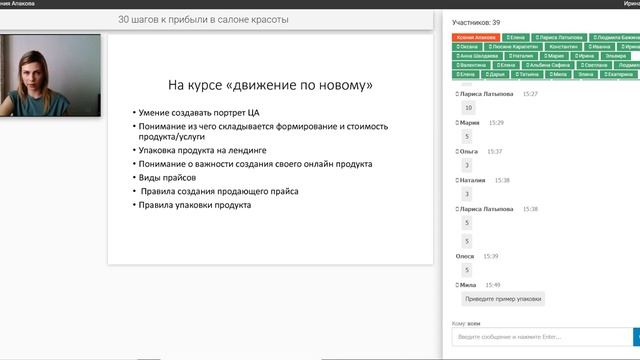Click the bullet 'Правила создания продающего прайса'
640x360 pixels.
[x=220, y=191]
